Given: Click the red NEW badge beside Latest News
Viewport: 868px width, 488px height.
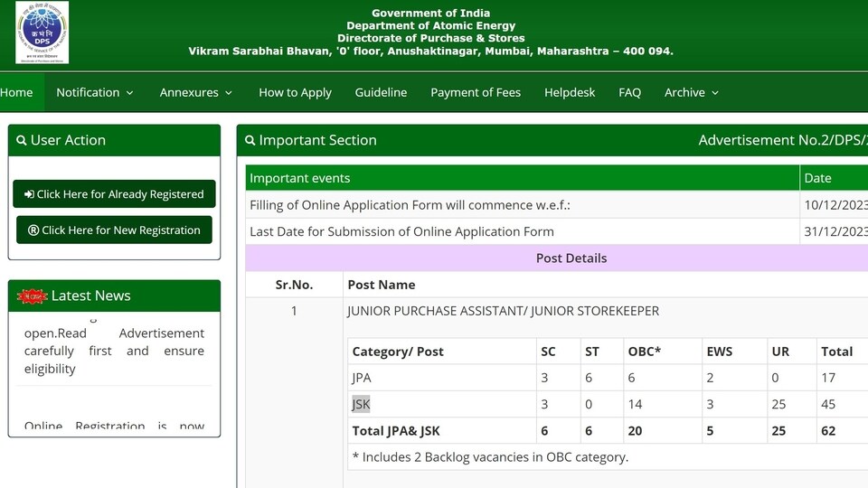Looking at the screenshot, I should [33, 296].
